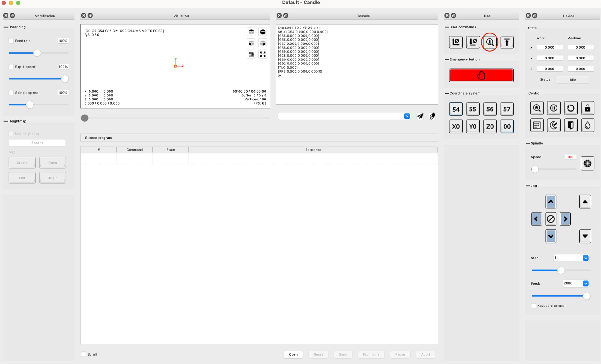601x364 pixels.
Task: Click the paper plane send icon in Console
Action: (x=420, y=116)
